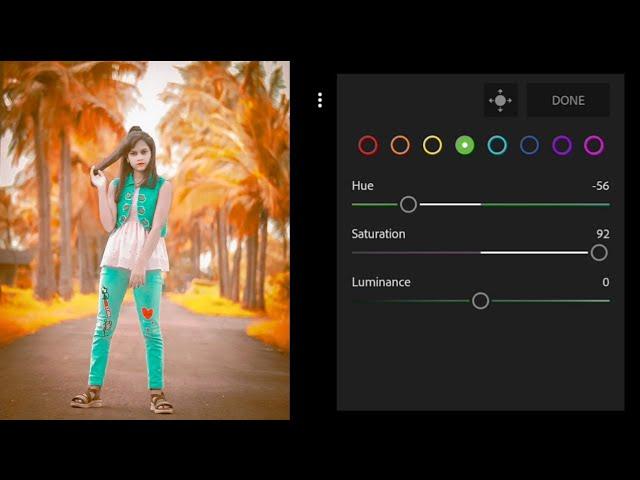Click the Hue slider handle

(408, 204)
